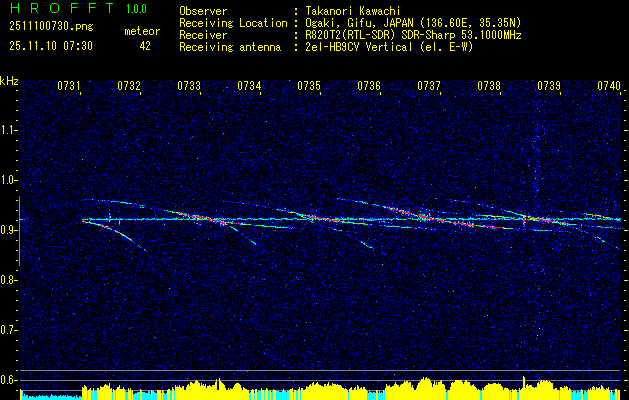Click the 0732 time marker
This screenshot has width=629, height=400.
click(129, 86)
